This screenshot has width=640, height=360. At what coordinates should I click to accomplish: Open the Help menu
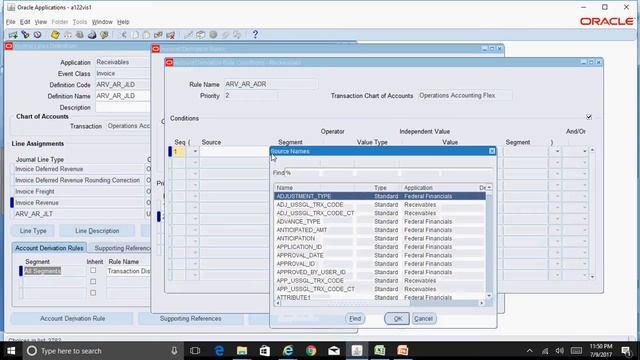tap(123, 22)
